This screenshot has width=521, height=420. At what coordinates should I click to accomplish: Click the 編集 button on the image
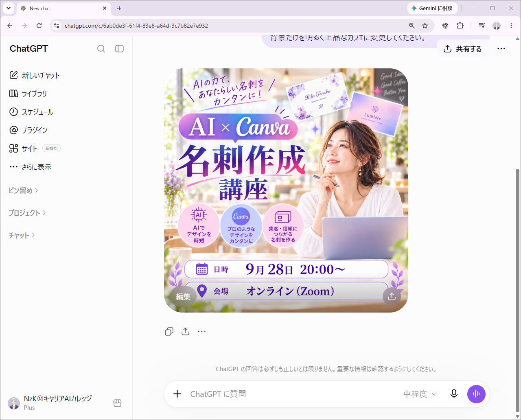183,297
